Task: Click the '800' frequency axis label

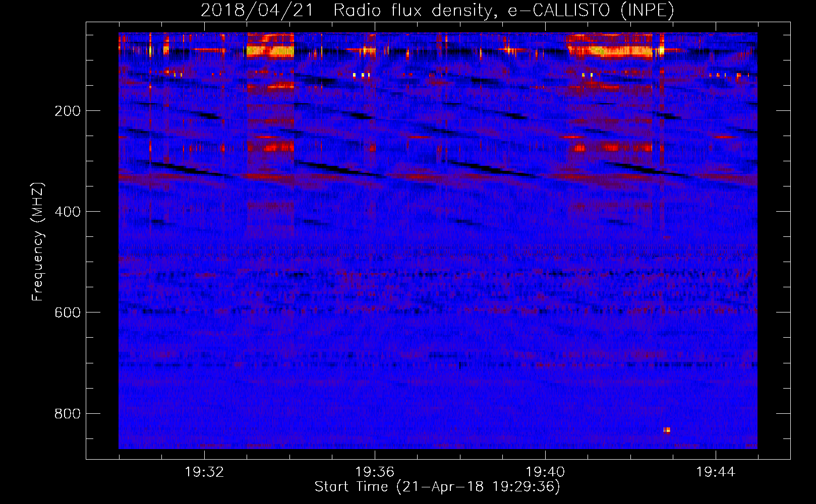Action: tap(68, 414)
